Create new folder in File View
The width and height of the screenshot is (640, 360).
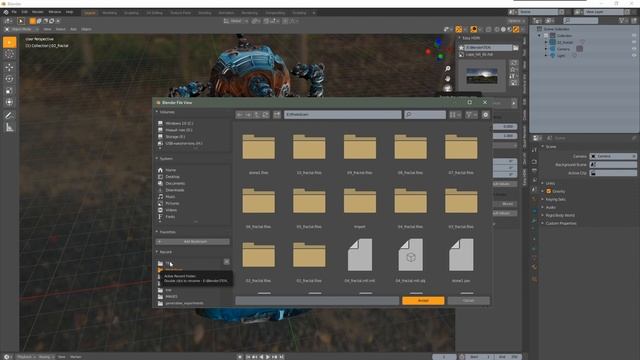click(x=277, y=115)
